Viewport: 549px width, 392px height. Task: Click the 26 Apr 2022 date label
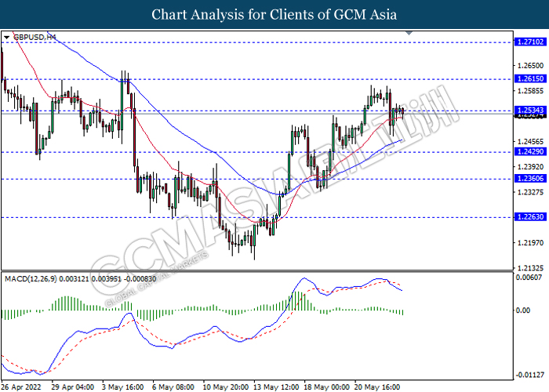pos(22,387)
